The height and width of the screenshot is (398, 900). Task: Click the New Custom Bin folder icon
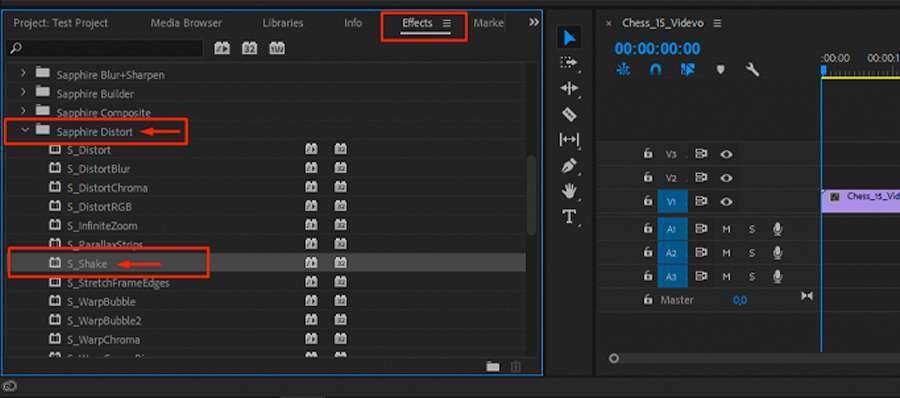(492, 366)
